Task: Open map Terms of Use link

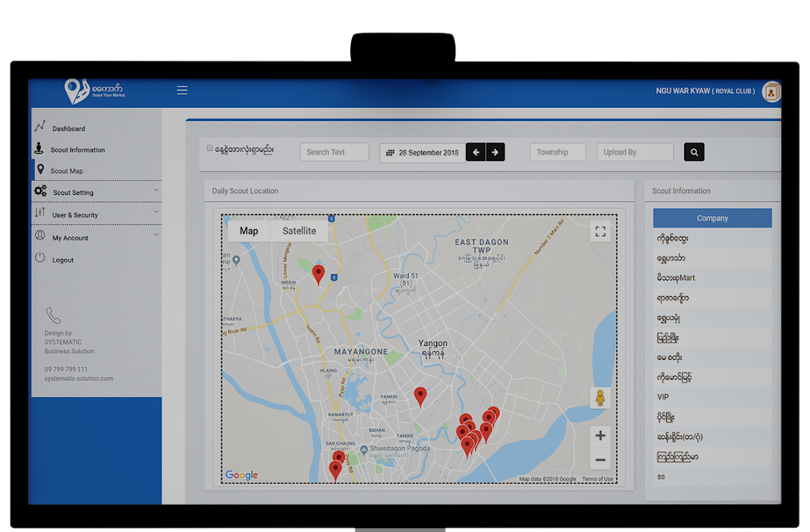Action: [x=598, y=479]
